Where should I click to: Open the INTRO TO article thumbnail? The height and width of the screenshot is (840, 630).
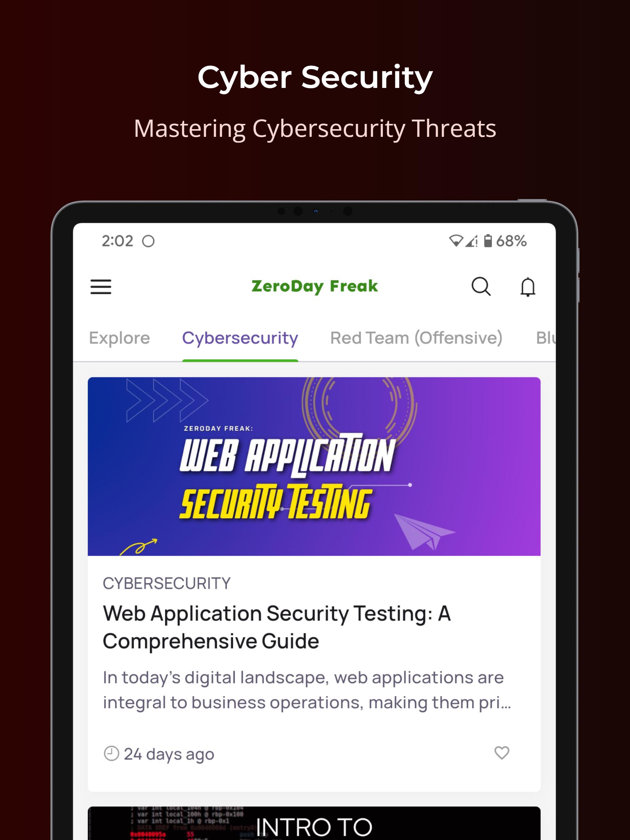pos(314,823)
